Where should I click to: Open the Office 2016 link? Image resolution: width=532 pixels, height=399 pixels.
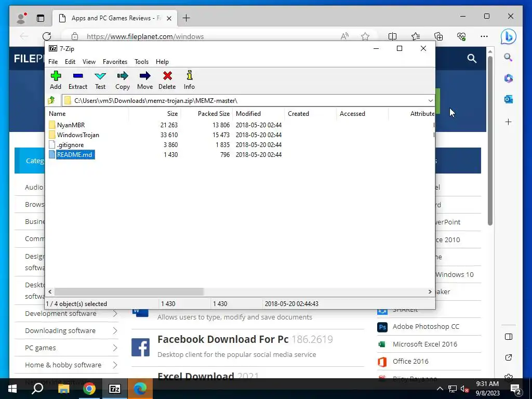click(410, 362)
